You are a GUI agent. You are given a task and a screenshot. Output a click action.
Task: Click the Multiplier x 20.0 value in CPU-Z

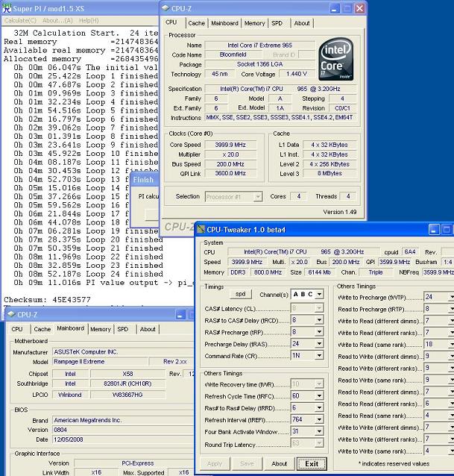[230, 154]
